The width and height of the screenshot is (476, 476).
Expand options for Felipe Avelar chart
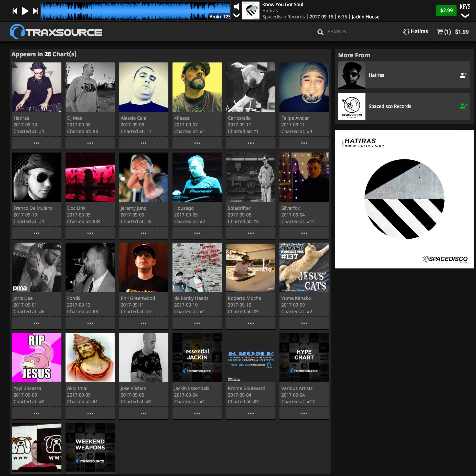[x=304, y=143]
